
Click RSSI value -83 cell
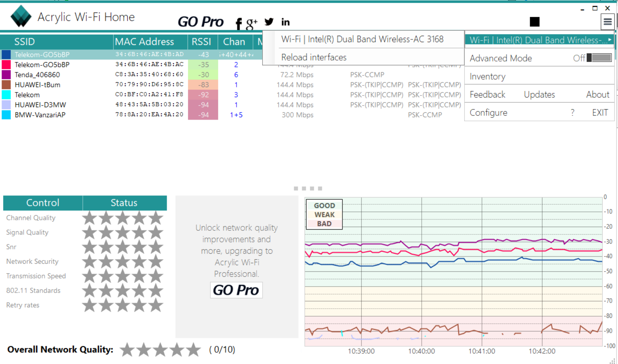pyautogui.click(x=203, y=85)
